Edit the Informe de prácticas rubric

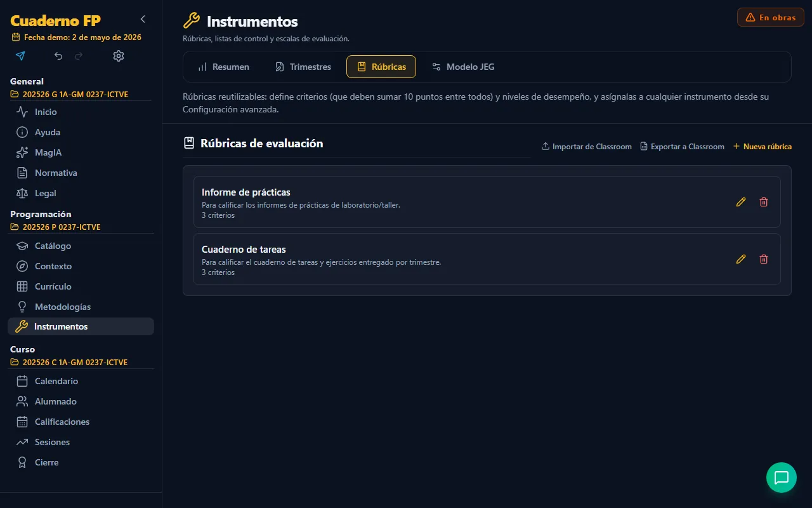(x=741, y=202)
